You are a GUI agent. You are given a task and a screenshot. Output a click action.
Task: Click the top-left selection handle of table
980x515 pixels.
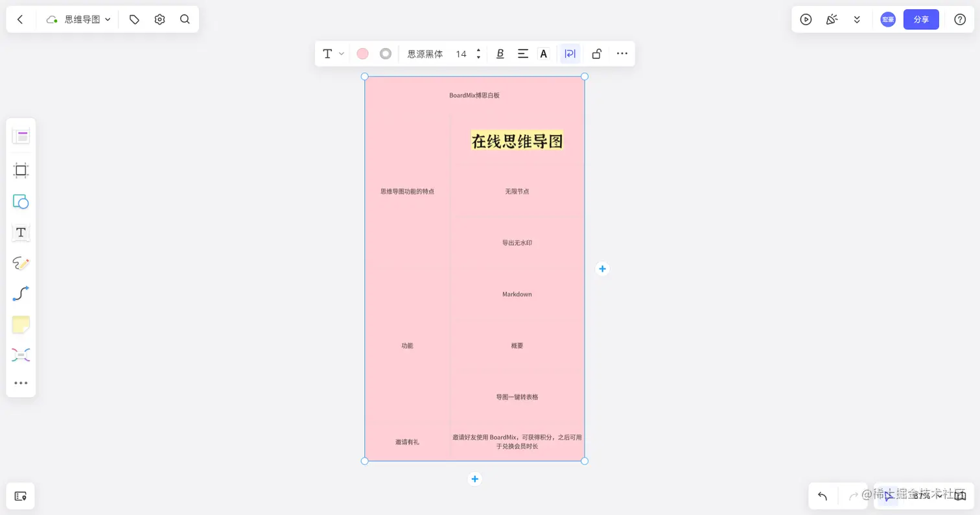[364, 77]
